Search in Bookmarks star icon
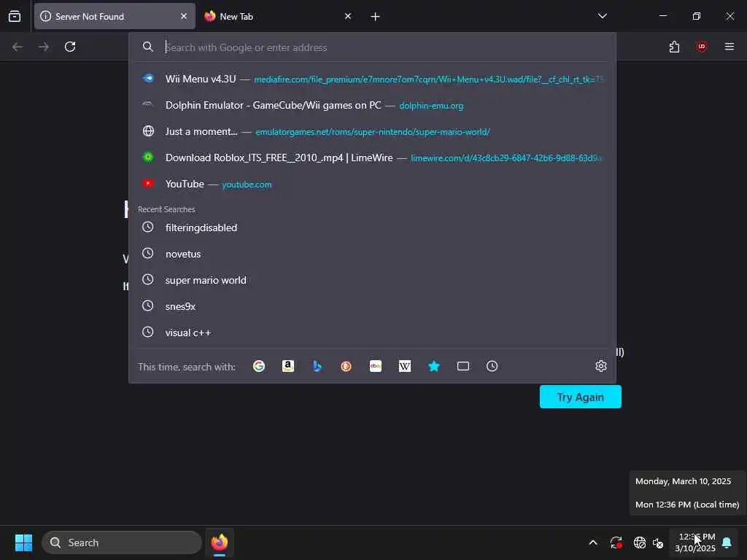 (x=434, y=366)
